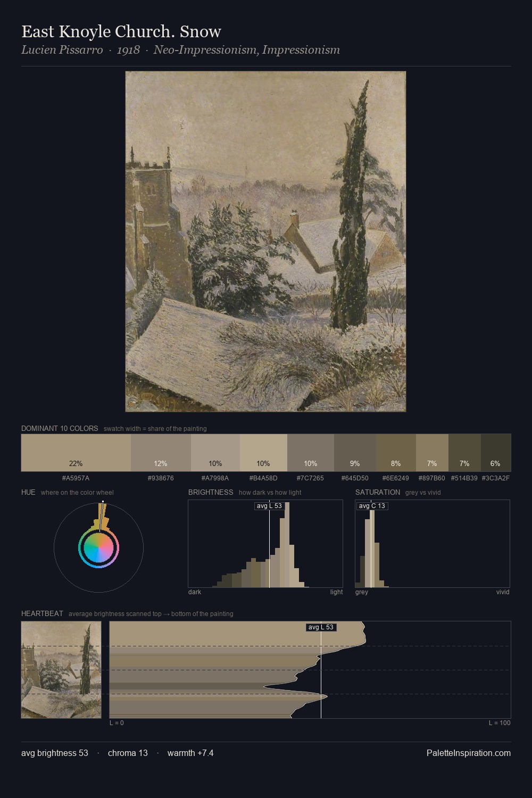The width and height of the screenshot is (532, 798).
Task: Choose the #B4A58D swatch
Action: [263, 453]
